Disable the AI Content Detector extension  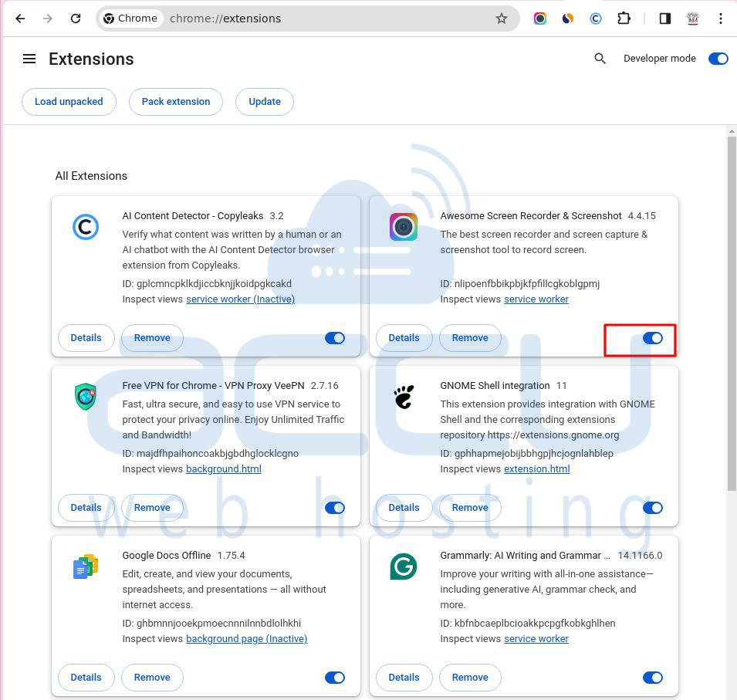click(x=335, y=338)
